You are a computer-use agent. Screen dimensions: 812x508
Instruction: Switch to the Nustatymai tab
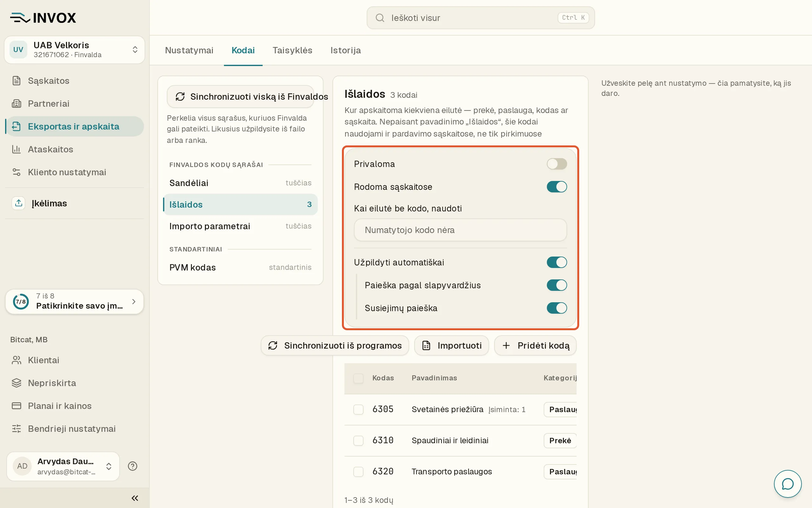click(x=189, y=50)
